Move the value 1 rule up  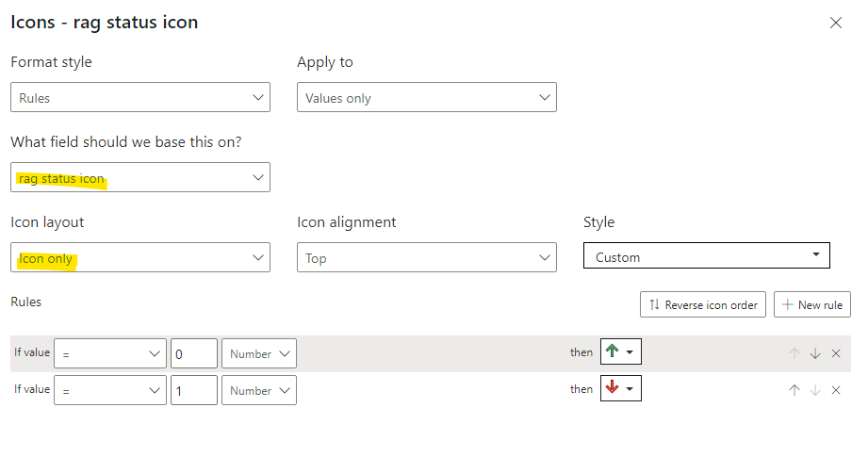[794, 390]
